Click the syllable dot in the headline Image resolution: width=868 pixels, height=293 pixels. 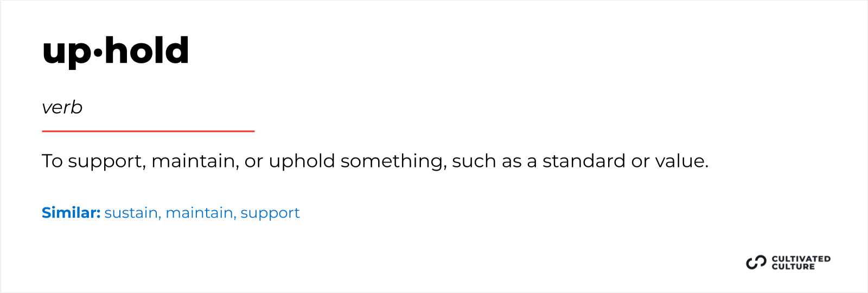(x=98, y=53)
